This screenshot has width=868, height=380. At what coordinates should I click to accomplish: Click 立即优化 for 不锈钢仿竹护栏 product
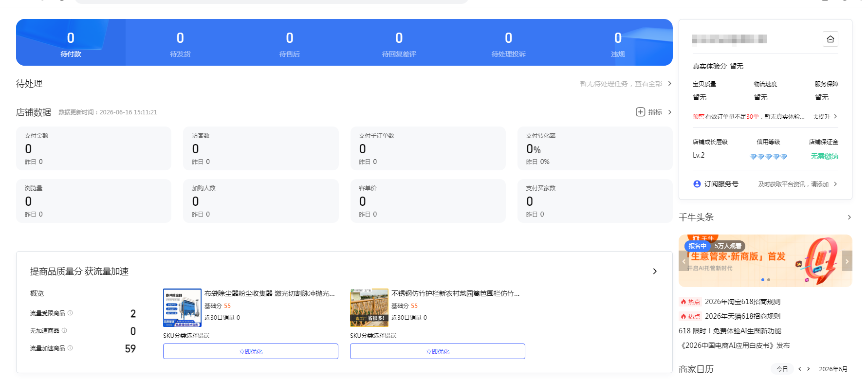point(438,351)
